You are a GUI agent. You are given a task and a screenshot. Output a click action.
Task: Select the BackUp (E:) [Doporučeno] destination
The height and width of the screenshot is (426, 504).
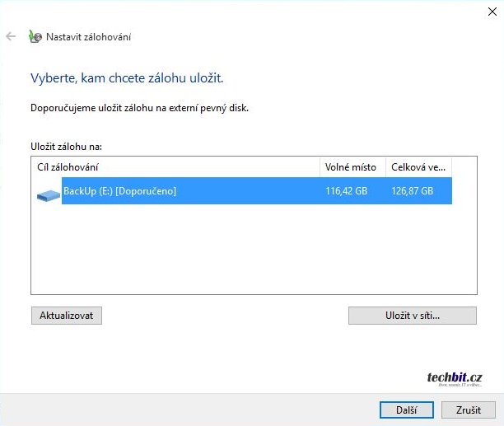[120, 192]
